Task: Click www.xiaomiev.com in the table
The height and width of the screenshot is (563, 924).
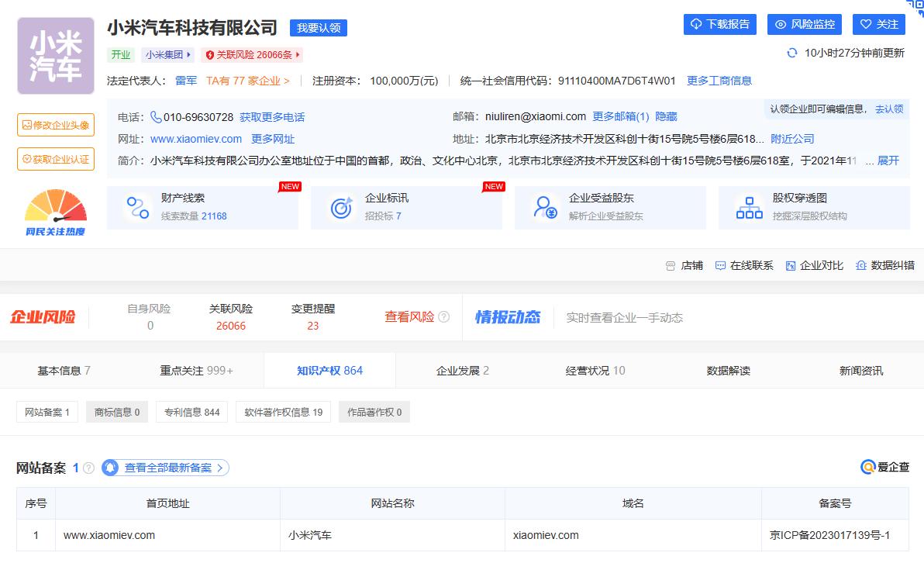Action: click(109, 535)
